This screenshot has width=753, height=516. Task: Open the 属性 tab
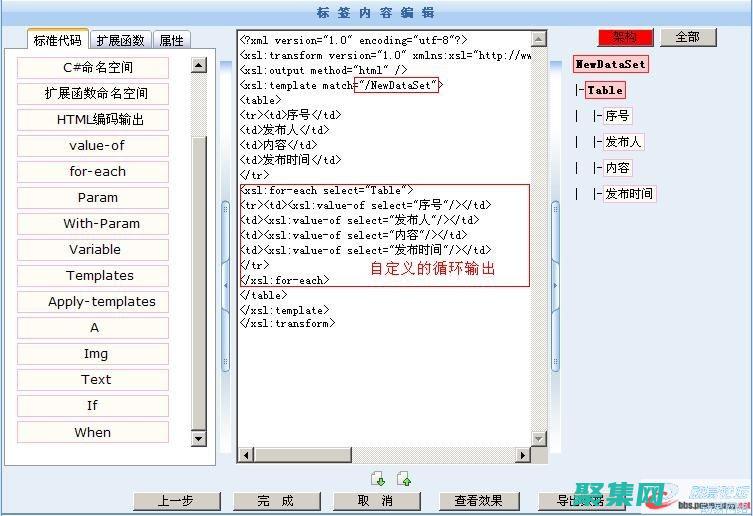(x=171, y=41)
